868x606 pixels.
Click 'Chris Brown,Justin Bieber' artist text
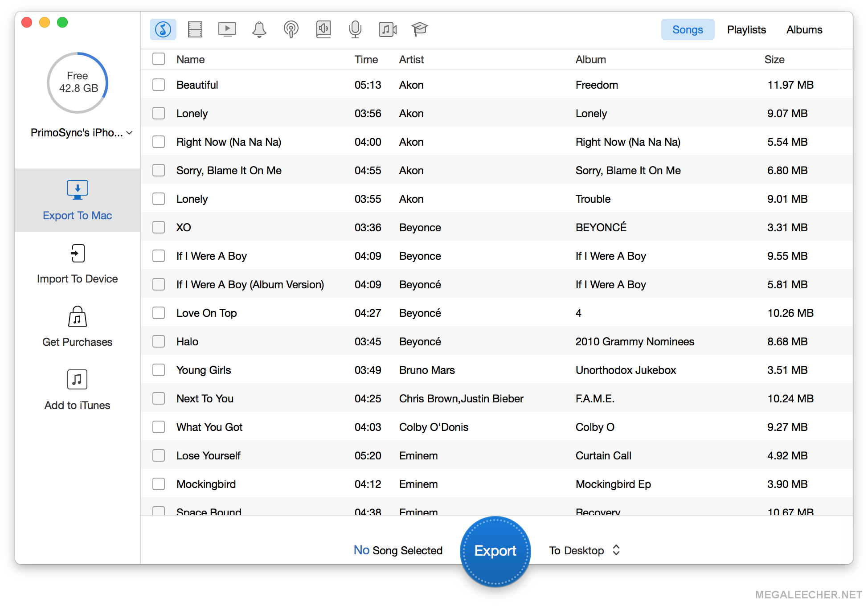[x=461, y=398]
